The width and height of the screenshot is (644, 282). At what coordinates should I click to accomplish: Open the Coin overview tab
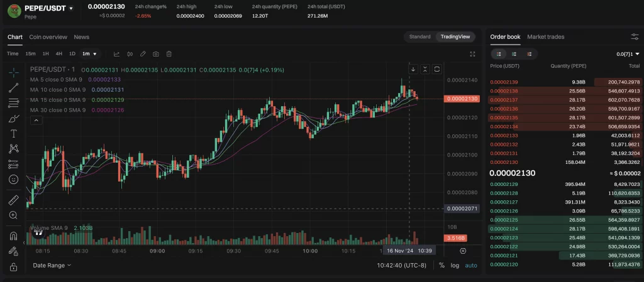48,37
